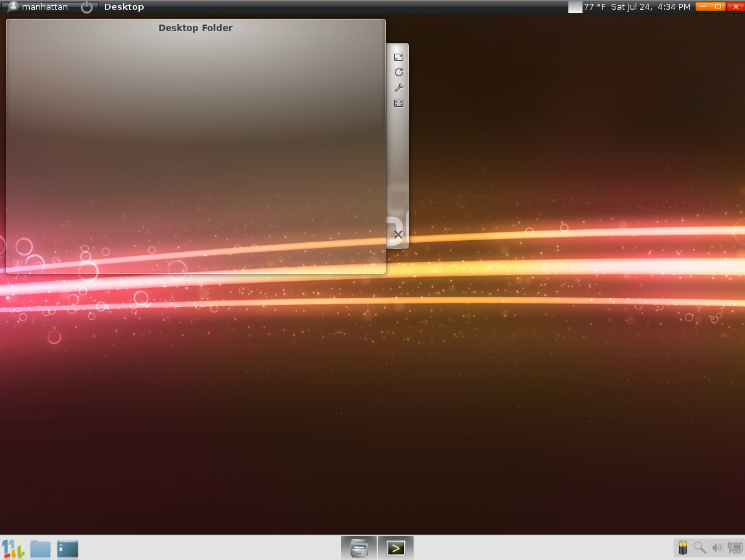Click the Desktop label in top panel
Screen dimensions: 745x560
(124, 6)
